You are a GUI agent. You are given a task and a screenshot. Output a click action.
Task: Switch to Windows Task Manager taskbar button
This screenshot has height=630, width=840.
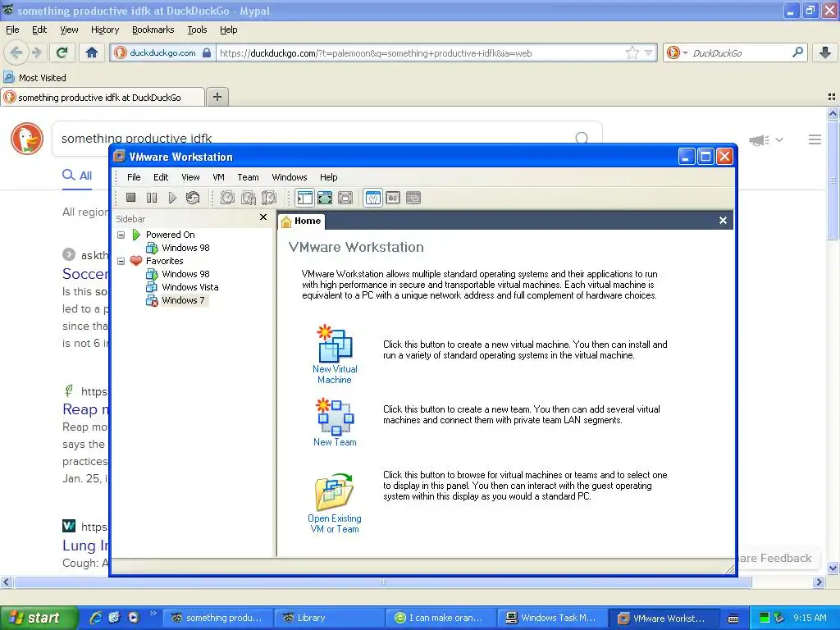click(x=552, y=618)
